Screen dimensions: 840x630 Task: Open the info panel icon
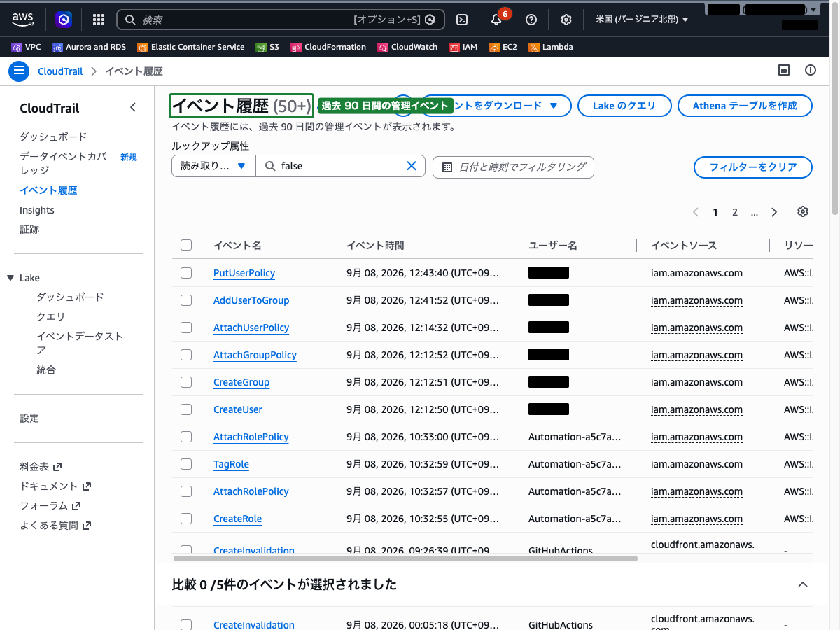pos(811,70)
